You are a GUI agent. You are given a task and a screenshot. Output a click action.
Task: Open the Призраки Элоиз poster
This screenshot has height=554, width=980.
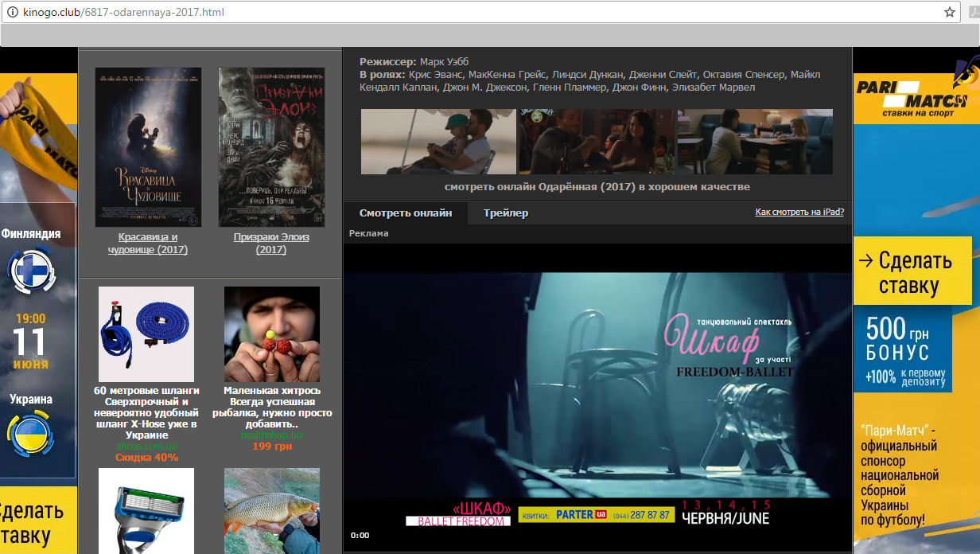tap(271, 147)
